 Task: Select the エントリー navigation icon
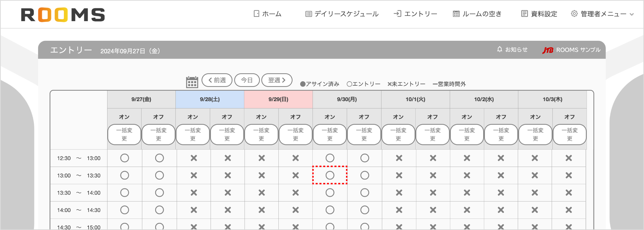398,13
